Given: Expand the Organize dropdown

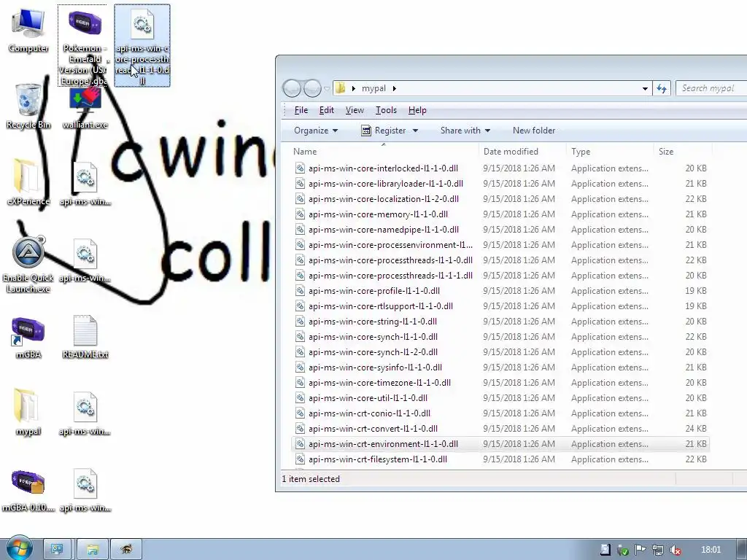Looking at the screenshot, I should coord(316,131).
